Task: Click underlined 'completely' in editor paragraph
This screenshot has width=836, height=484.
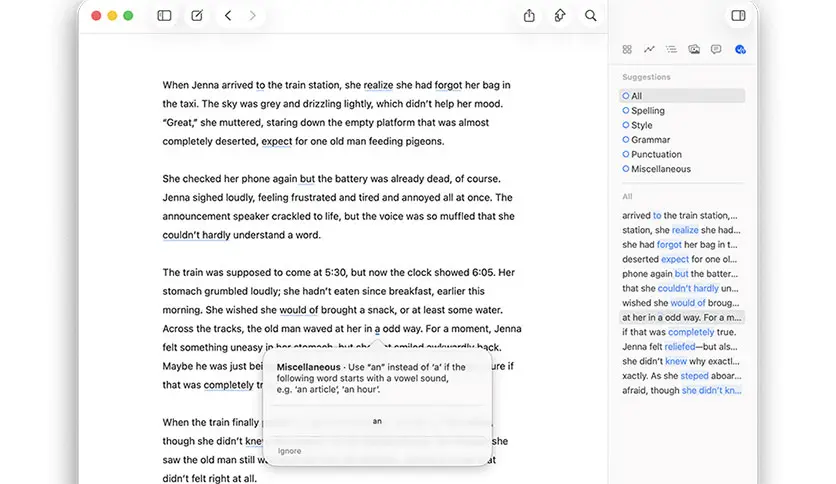Action: pyautogui.click(x=229, y=385)
